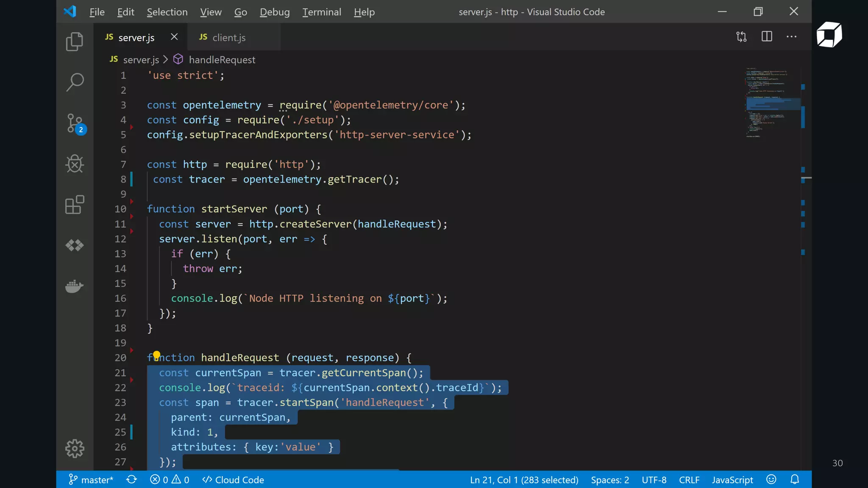Open the More Actions ellipsis menu
Screen dimensions: 868x488
click(x=791, y=37)
